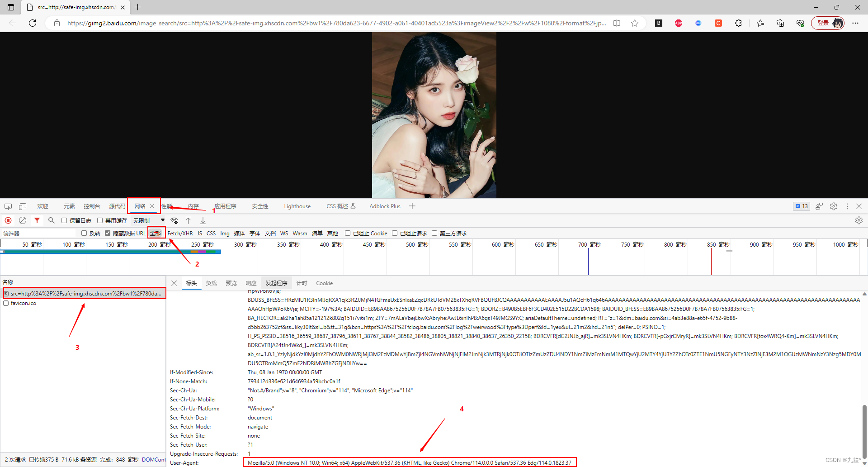Enable the 保留日志 checkbox
This screenshot has width=868, height=467.
pos(64,220)
